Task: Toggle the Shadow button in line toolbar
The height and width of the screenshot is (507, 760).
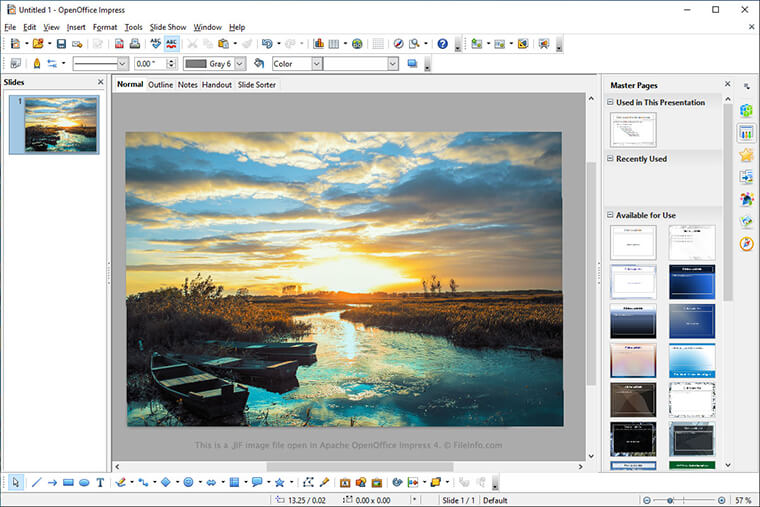Action: click(412, 64)
